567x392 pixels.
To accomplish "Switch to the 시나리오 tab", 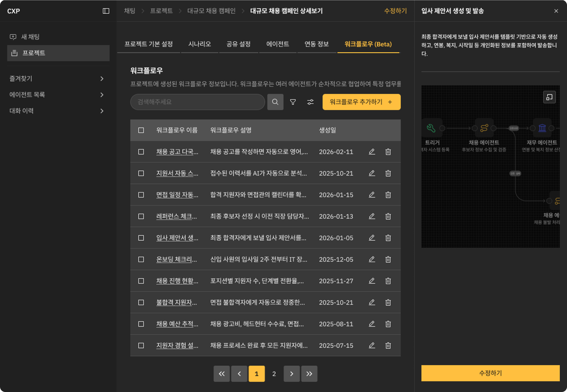I will coord(199,44).
